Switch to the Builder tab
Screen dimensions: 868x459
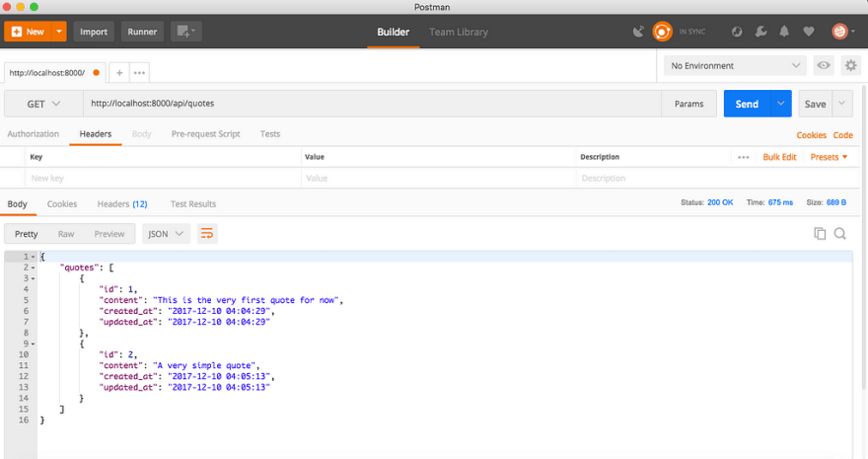(x=393, y=33)
